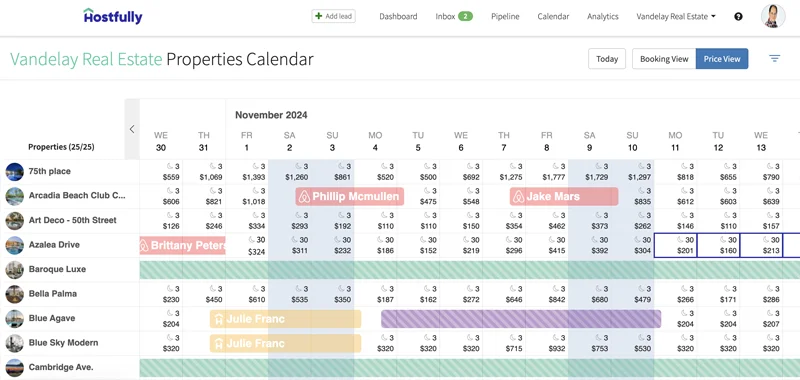Open the user profile avatar
Image resolution: width=800 pixels, height=380 pixels.
click(773, 16)
